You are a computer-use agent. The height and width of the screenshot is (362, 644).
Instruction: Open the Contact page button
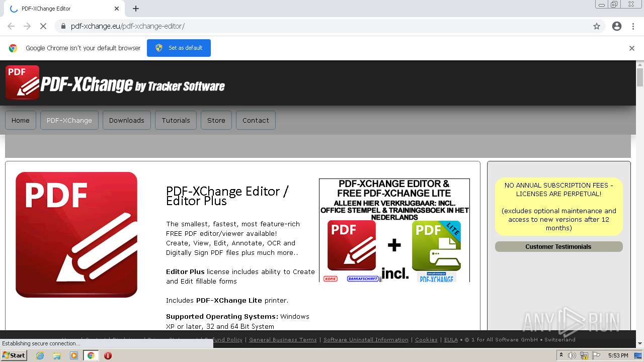tap(256, 120)
